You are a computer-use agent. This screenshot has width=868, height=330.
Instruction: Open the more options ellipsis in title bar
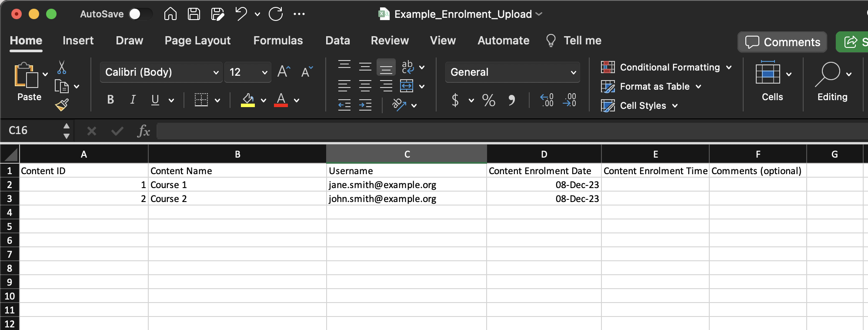[x=299, y=14]
